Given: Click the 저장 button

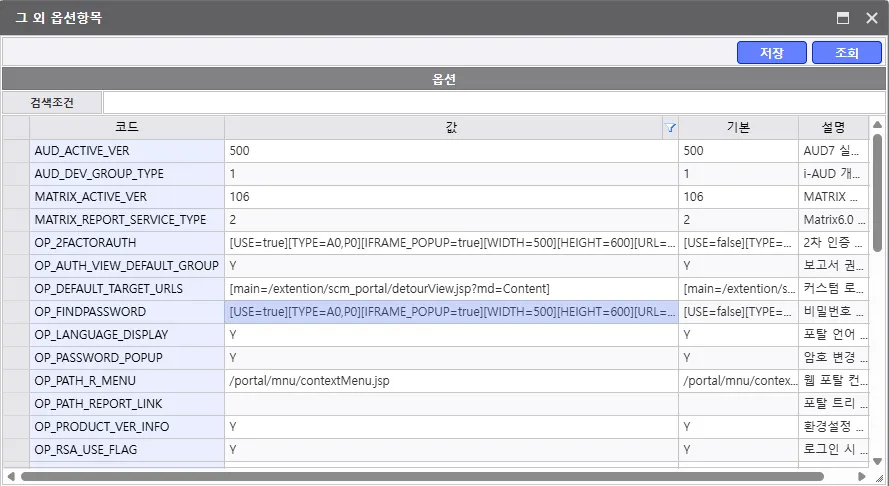Looking at the screenshot, I should (x=771, y=52).
